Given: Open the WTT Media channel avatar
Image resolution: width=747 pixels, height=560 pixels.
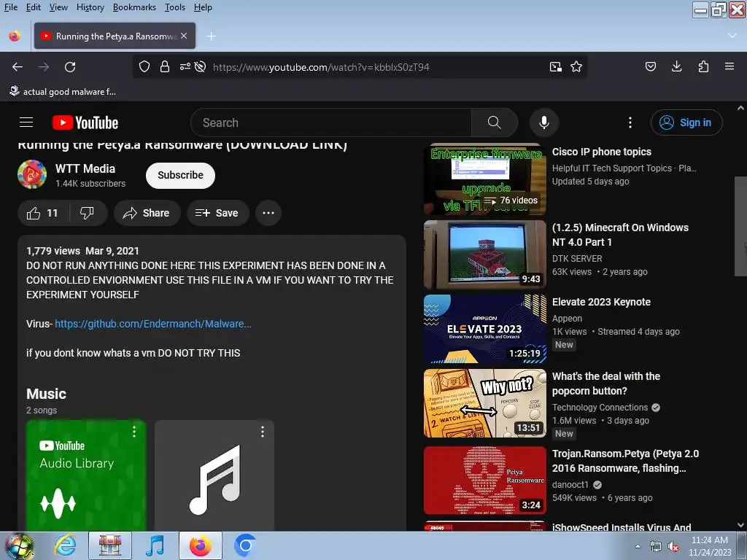Looking at the screenshot, I should pos(32,174).
